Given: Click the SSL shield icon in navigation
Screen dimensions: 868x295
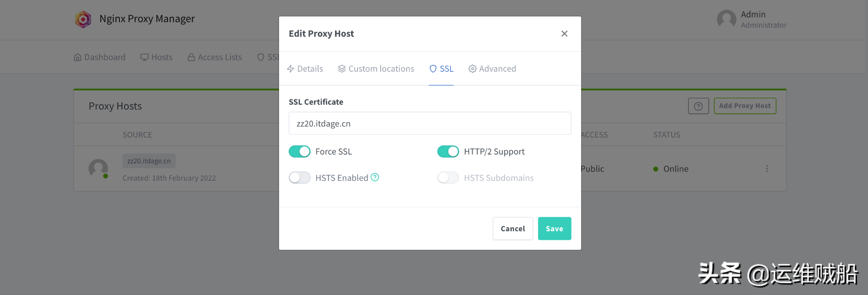Looking at the screenshot, I should 260,57.
